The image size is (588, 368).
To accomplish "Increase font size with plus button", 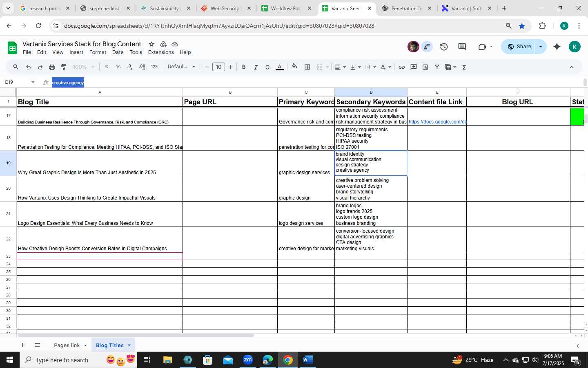I will (230, 67).
